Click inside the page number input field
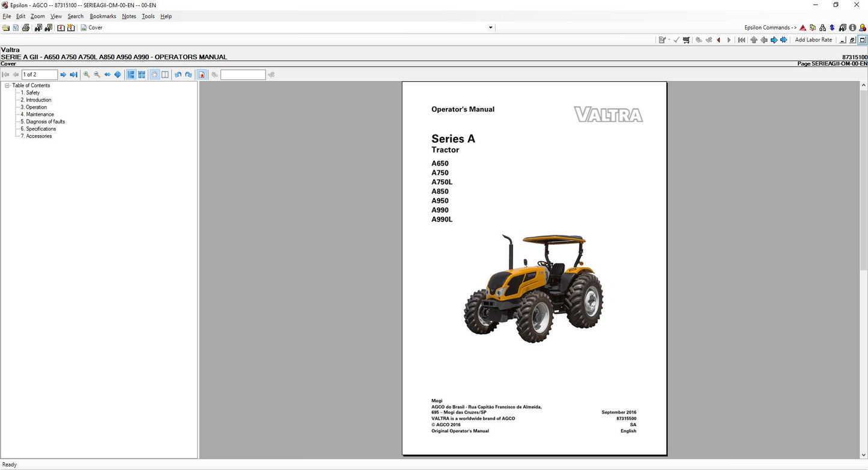 38,74
